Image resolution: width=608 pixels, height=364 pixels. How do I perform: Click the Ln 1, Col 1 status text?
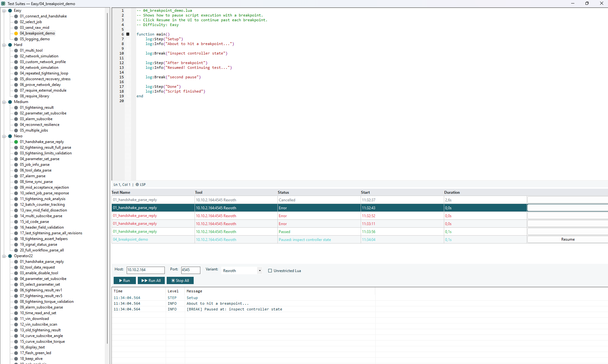click(x=122, y=185)
